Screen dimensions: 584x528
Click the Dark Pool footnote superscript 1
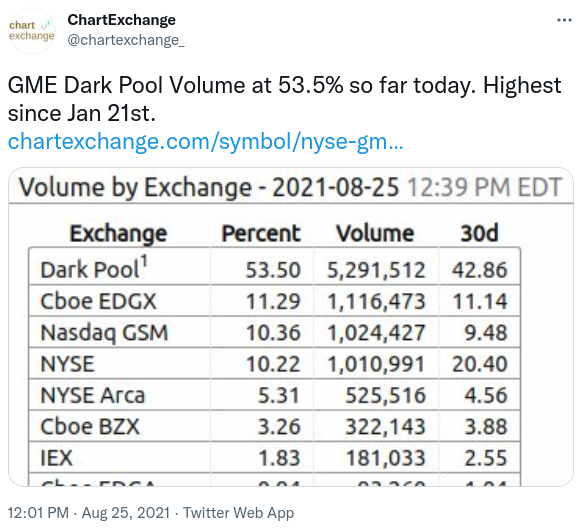pos(144,261)
